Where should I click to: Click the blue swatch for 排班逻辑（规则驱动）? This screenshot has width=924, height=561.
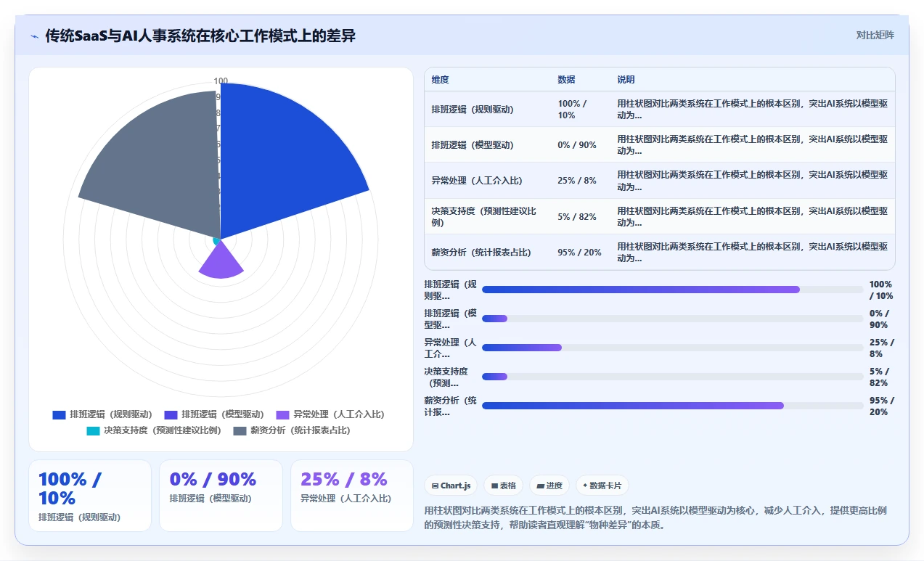(x=60, y=414)
